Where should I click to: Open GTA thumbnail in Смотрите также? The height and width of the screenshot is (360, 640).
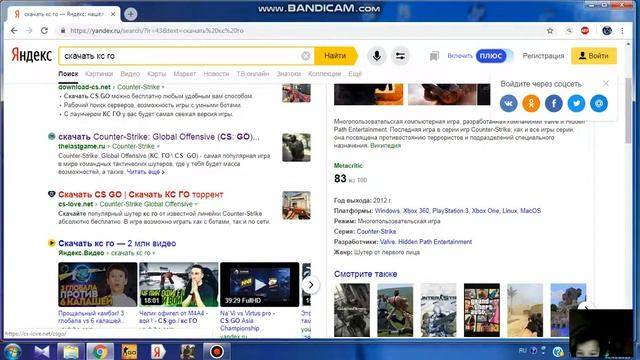click(482, 310)
